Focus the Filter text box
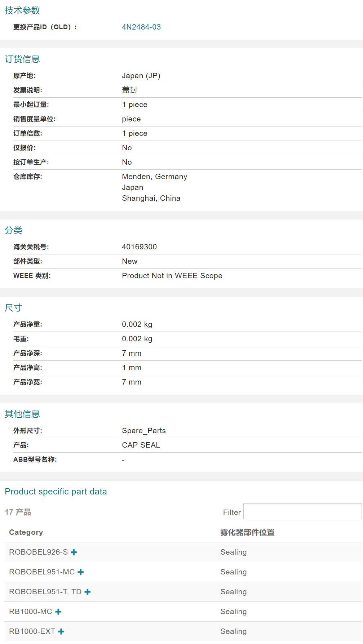The width and height of the screenshot is (363, 644). 302,512
